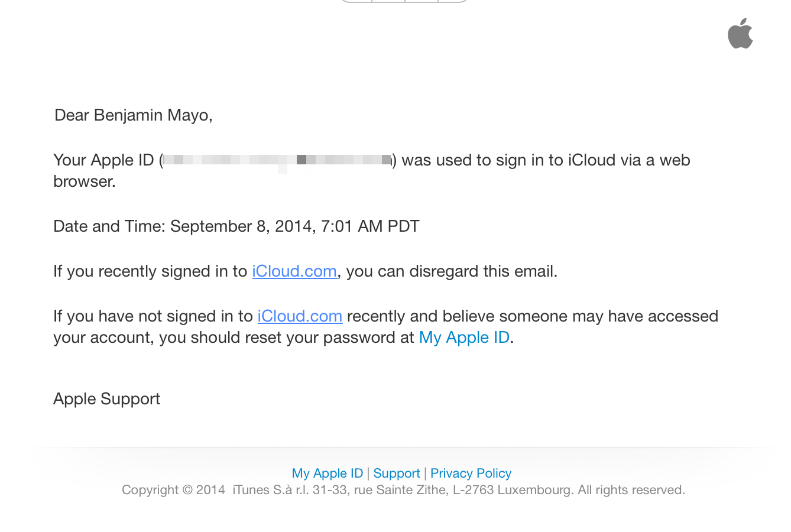This screenshot has height=532, width=791.
Task: Open iCloud.com link in the disregard sentence
Action: 294,271
